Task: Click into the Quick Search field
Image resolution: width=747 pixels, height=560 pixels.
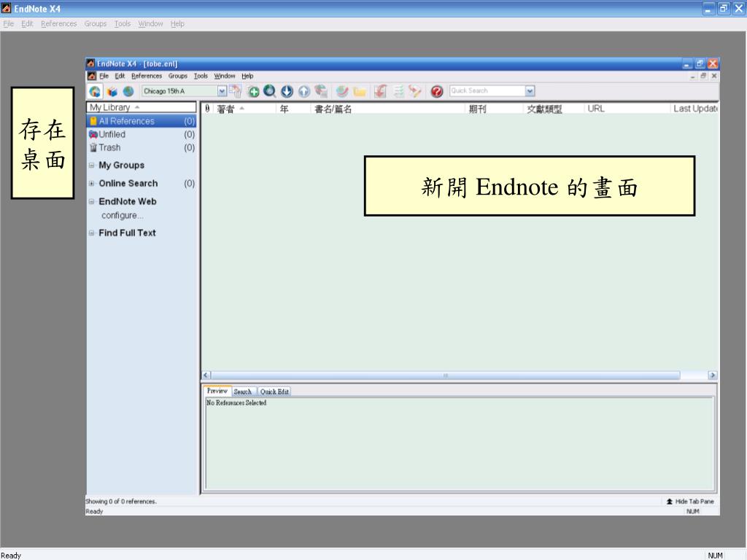Action: [487, 91]
